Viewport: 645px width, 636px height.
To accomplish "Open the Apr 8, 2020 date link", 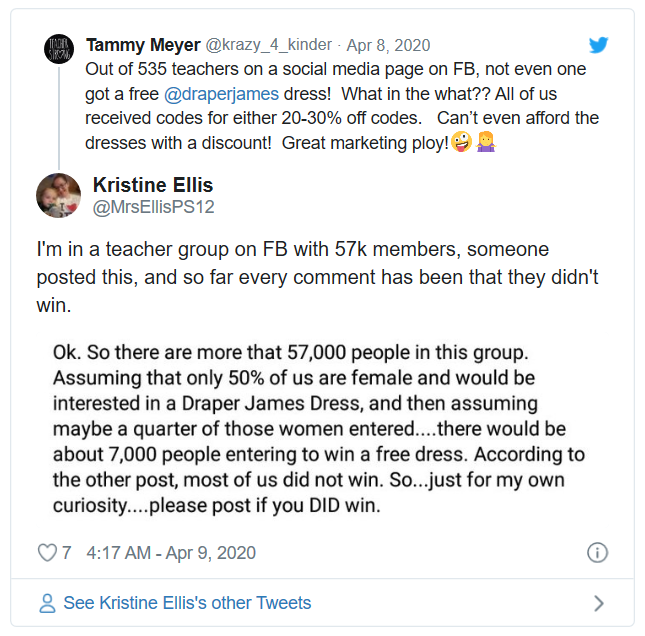I will point(388,45).
